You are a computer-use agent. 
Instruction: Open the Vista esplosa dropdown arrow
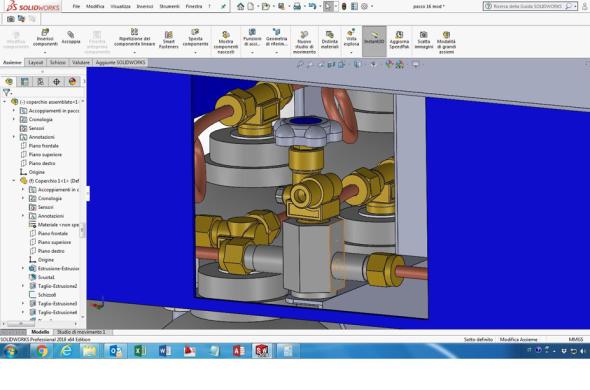351,53
